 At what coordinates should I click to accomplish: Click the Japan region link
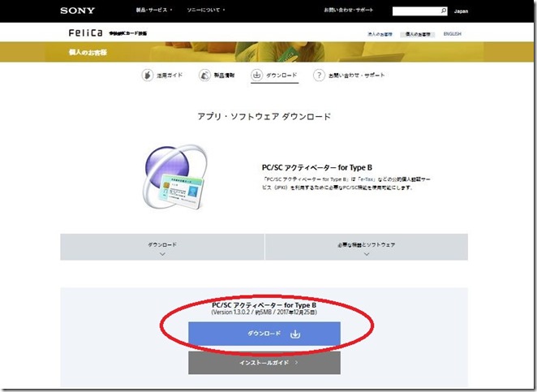coord(461,11)
